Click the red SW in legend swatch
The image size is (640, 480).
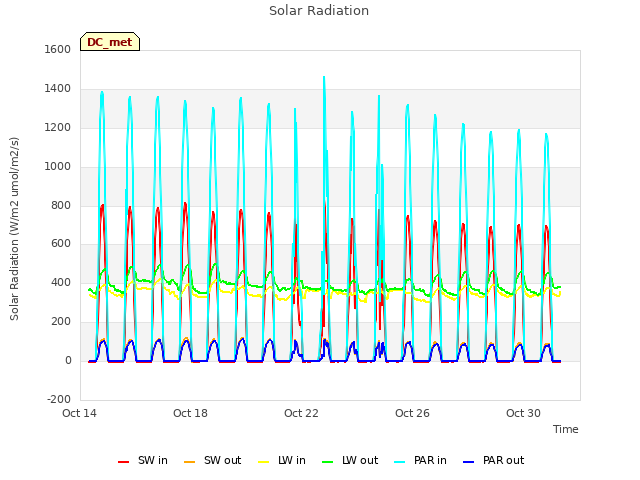pyautogui.click(x=123, y=462)
